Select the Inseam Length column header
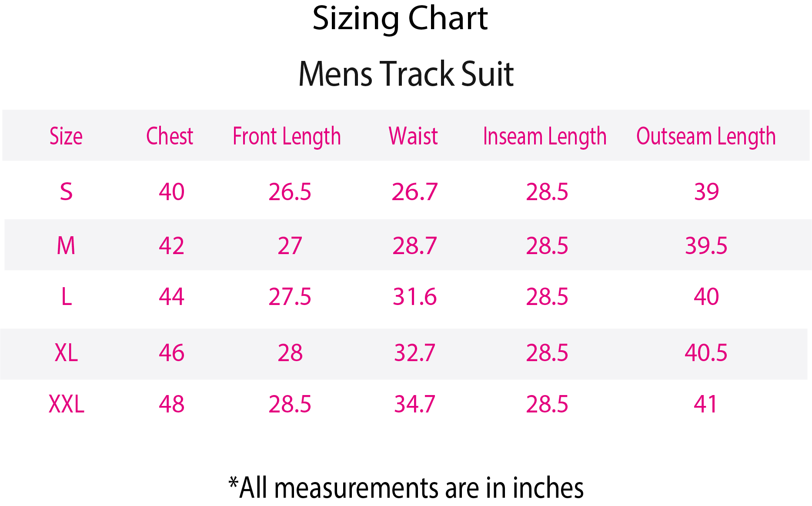The height and width of the screenshot is (506, 812). click(x=545, y=137)
